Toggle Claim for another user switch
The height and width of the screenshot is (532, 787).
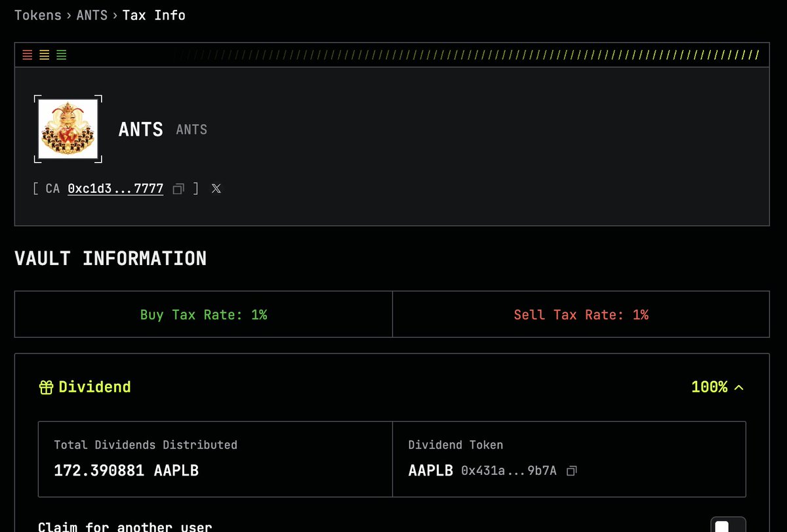coord(728,525)
